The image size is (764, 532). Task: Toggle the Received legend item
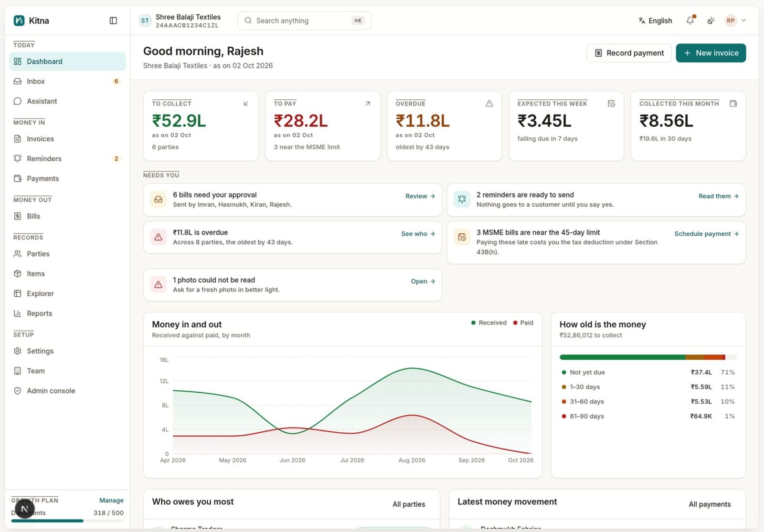[x=488, y=323]
